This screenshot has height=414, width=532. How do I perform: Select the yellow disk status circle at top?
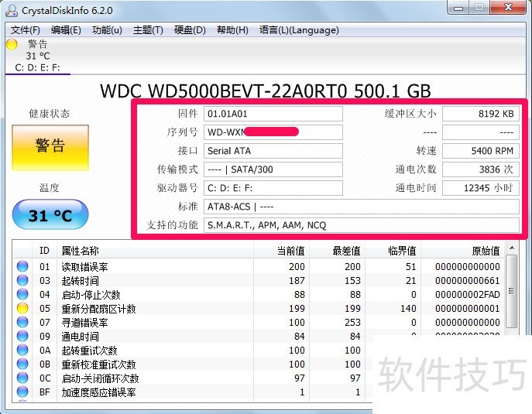click(x=12, y=44)
